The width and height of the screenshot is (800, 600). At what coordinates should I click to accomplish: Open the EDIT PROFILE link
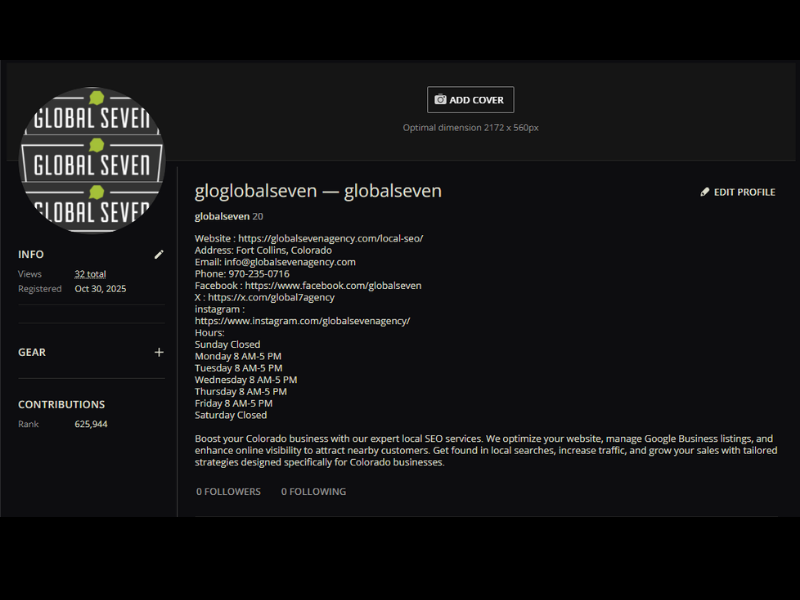(x=738, y=192)
